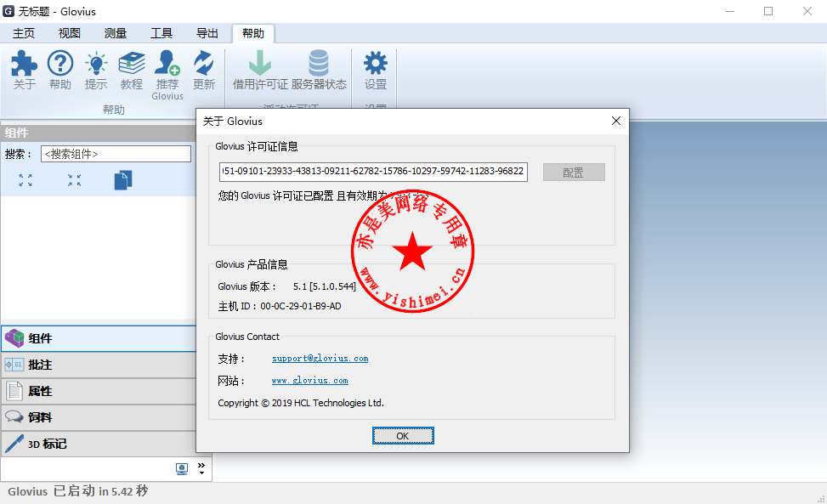
Task: Click the blue copy documents icon
Action: click(x=123, y=180)
